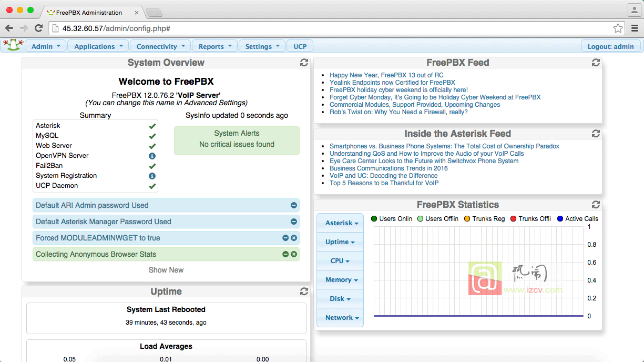644x362 pixels.
Task: Click the OpenVPN Server info icon
Action: click(152, 156)
